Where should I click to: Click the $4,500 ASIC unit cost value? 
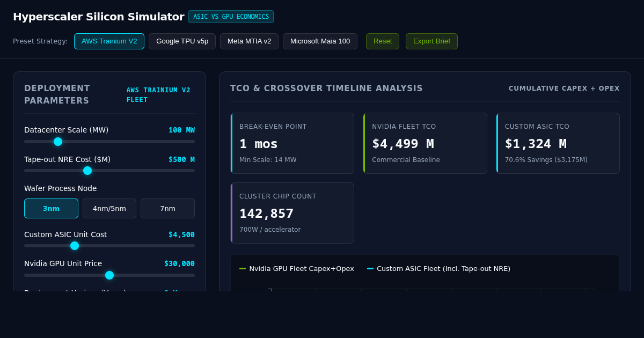(181, 234)
